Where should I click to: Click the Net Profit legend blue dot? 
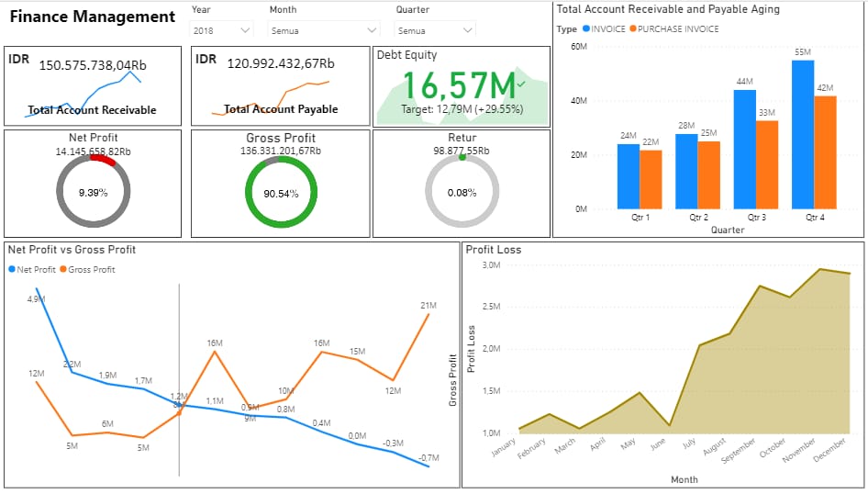[12, 270]
